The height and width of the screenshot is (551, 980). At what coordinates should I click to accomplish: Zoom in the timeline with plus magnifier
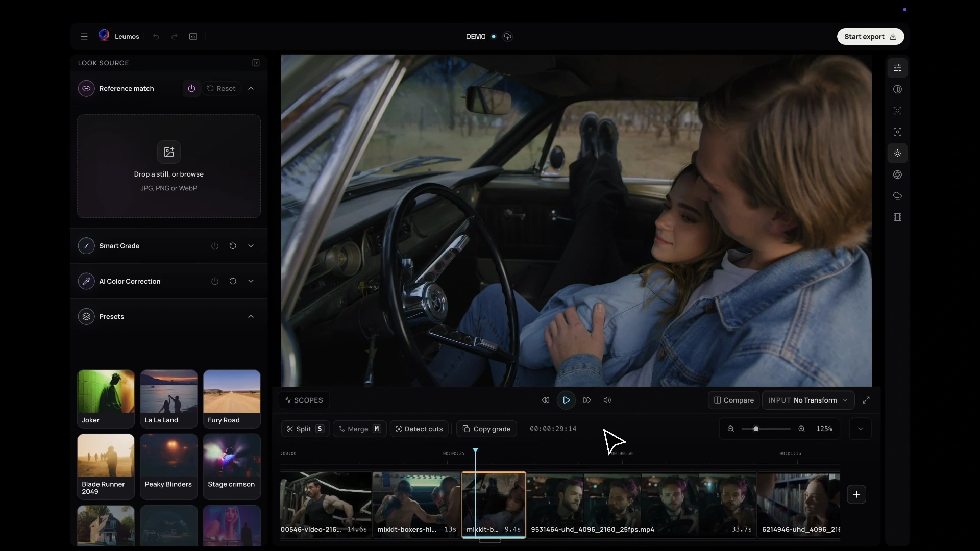802,429
